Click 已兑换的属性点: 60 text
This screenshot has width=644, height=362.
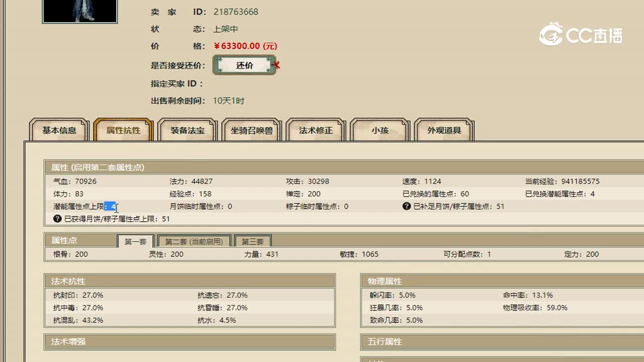436,194
